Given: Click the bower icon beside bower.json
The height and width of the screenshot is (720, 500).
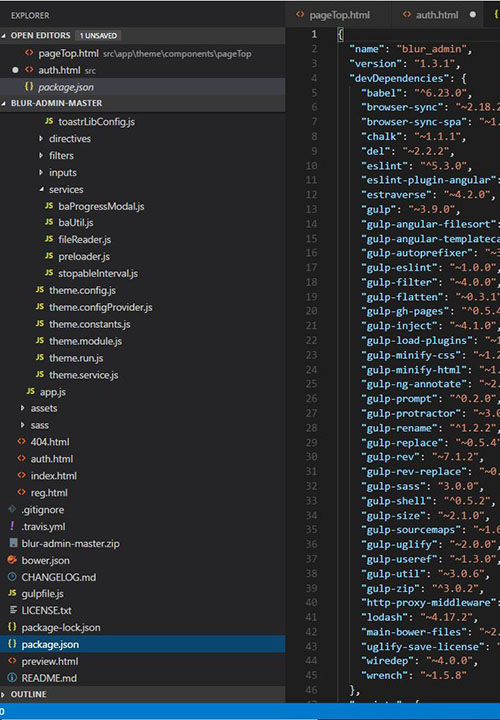Looking at the screenshot, I should (x=12, y=560).
